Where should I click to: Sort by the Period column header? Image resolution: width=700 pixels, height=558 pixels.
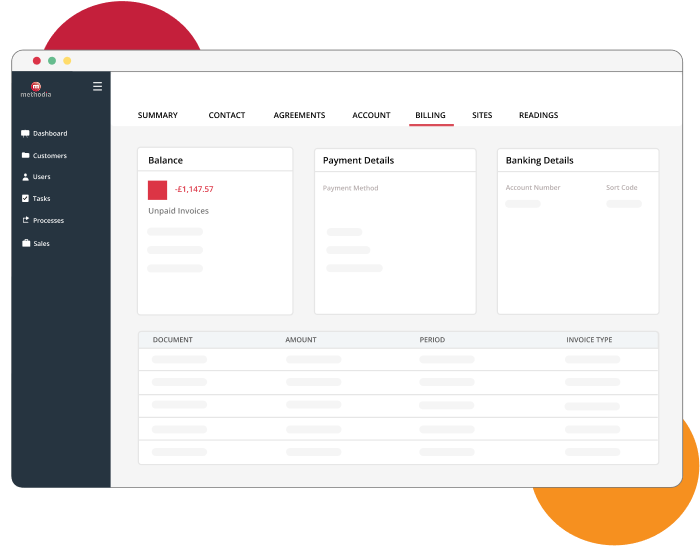tap(432, 340)
